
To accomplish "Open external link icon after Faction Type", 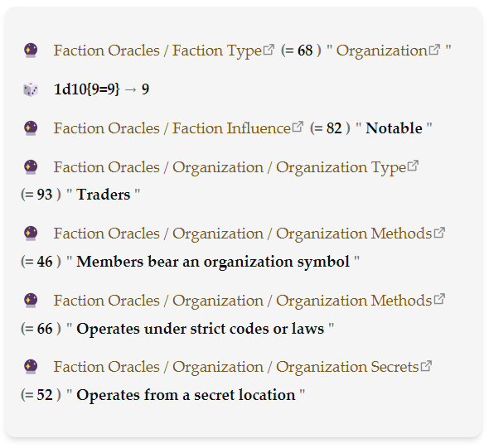I will pos(269,49).
